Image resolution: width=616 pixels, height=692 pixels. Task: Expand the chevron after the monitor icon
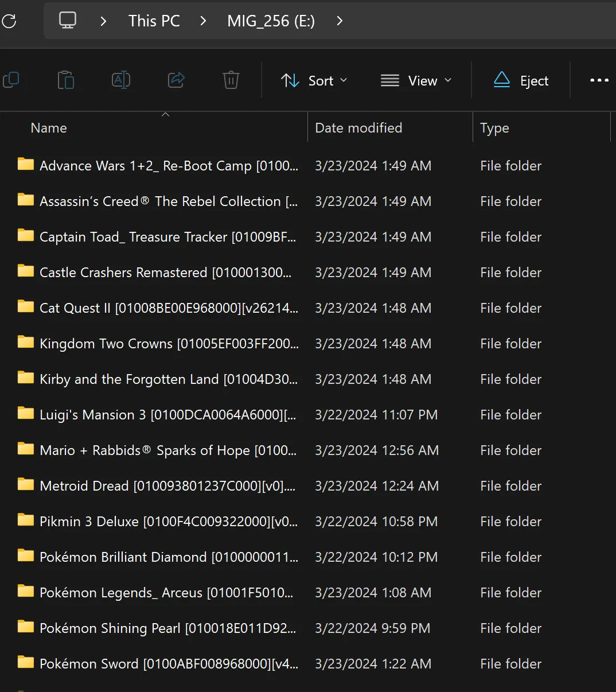[x=103, y=21]
